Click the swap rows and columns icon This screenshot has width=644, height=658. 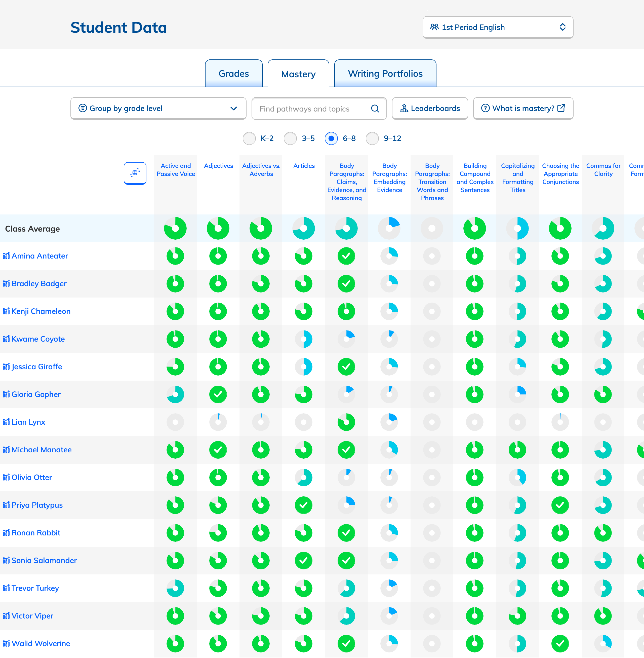pyautogui.click(x=135, y=173)
